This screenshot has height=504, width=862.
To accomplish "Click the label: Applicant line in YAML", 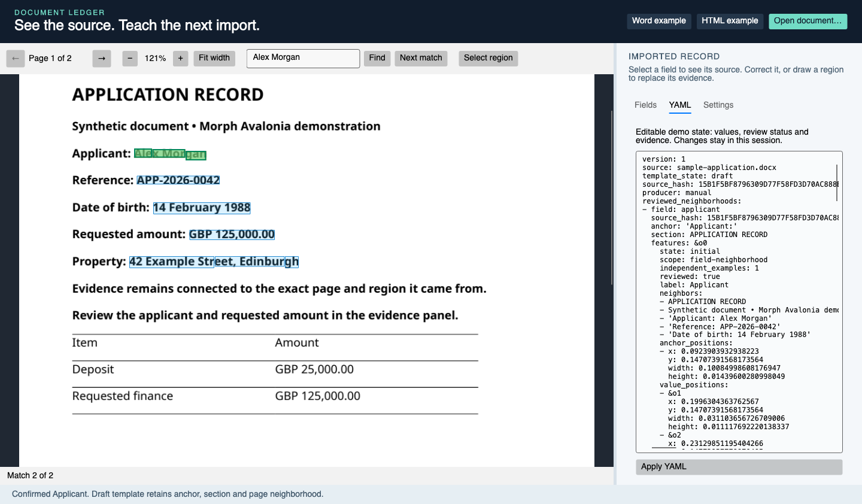I will 694,285.
